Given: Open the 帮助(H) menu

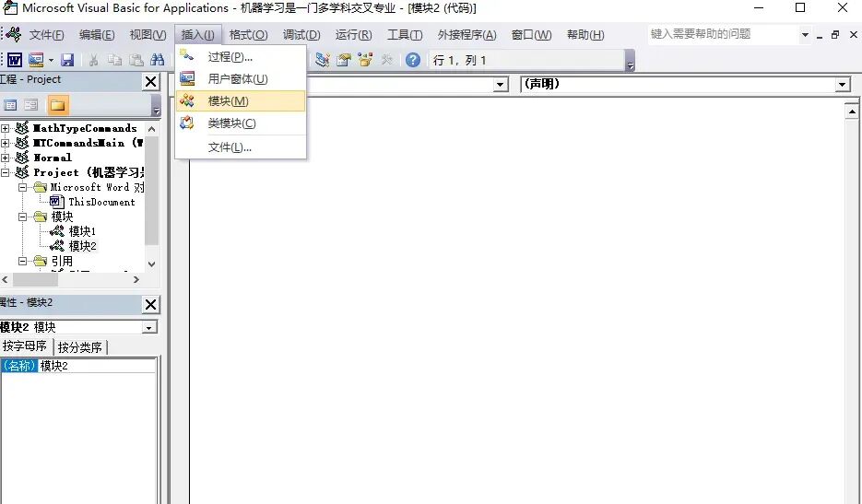Looking at the screenshot, I should pos(585,35).
